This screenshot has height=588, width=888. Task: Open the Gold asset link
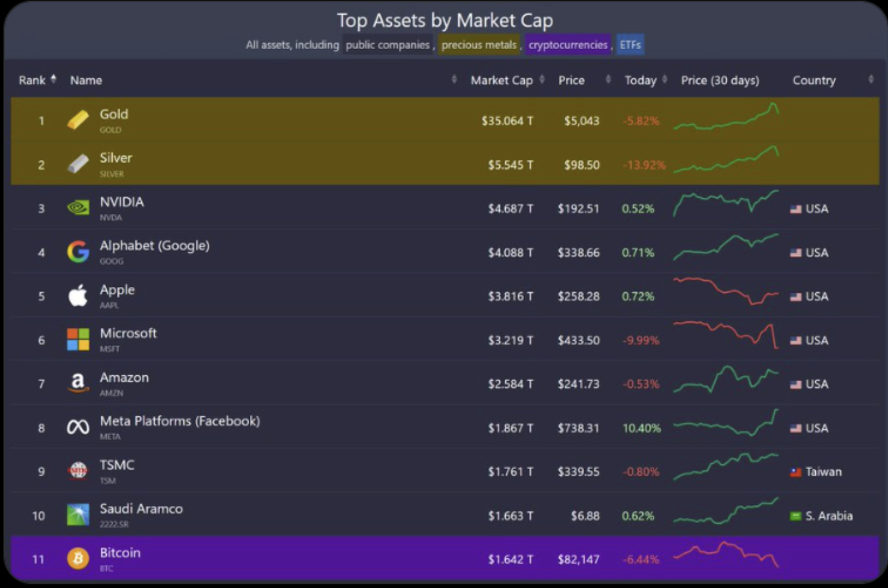[x=113, y=114]
